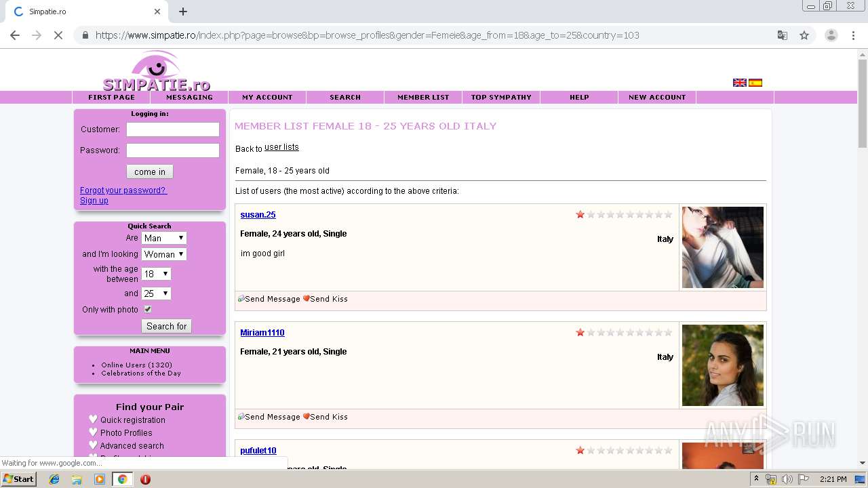Screen dimensions: 868x488
Task: Rate pufulet10 with first red star
Action: tap(580, 450)
